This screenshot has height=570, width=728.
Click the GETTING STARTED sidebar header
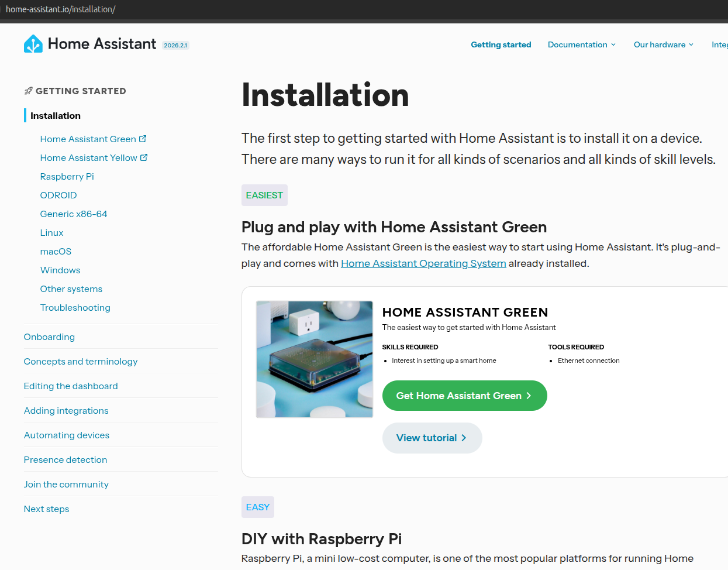pos(81,91)
